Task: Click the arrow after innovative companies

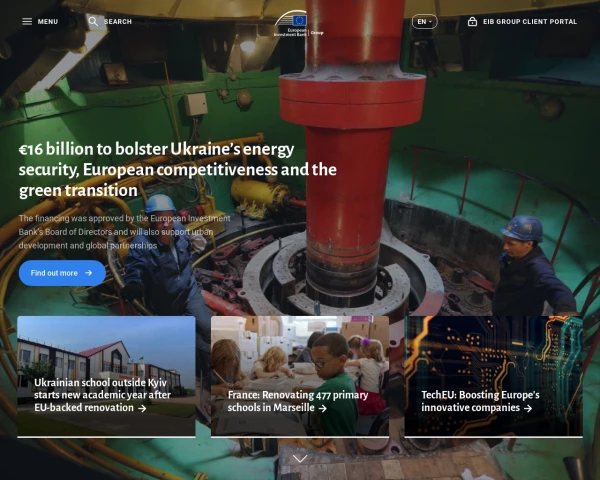Action: point(528,408)
